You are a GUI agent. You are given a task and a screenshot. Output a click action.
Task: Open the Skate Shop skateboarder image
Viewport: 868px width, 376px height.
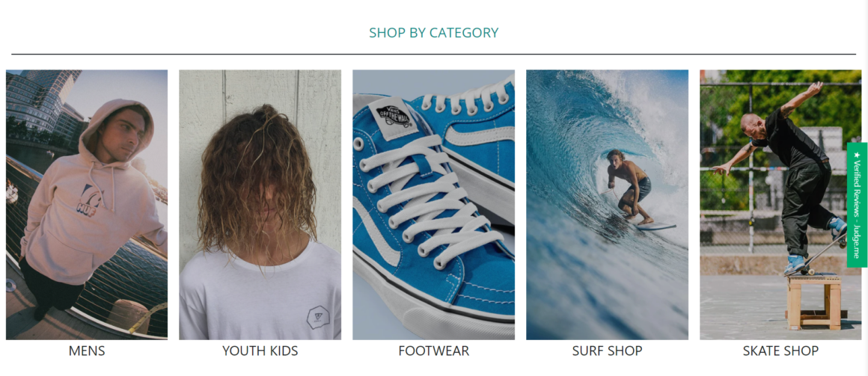point(780,205)
